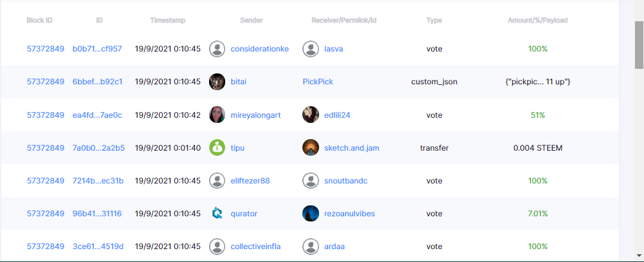Click qurator's logo avatar
Screen dimensions: 644x262
pyautogui.click(x=217, y=213)
